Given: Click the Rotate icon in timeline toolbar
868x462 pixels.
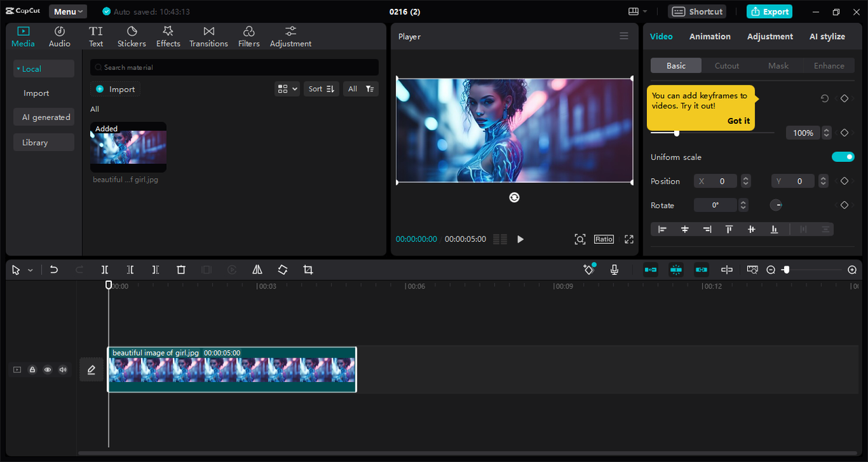Looking at the screenshot, I should point(283,270).
